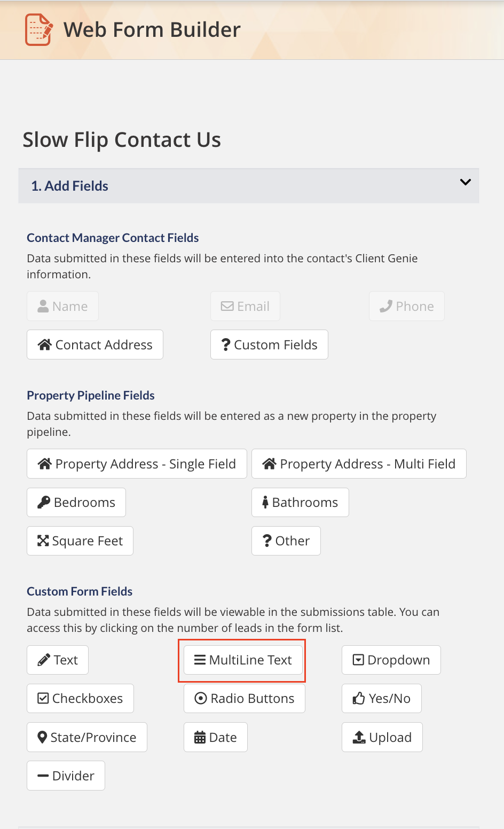
Task: Click the key icon on Bedrooms
Action: [44, 502]
